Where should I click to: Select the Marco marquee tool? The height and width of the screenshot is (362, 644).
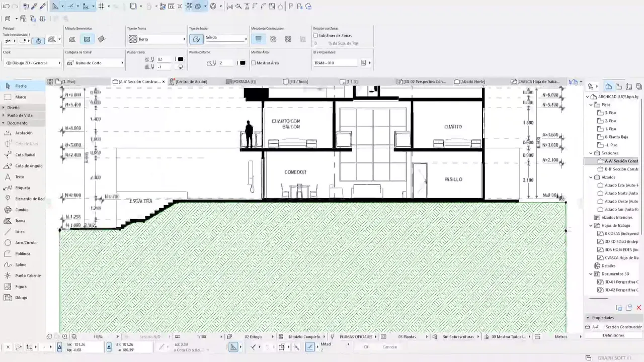(23, 97)
